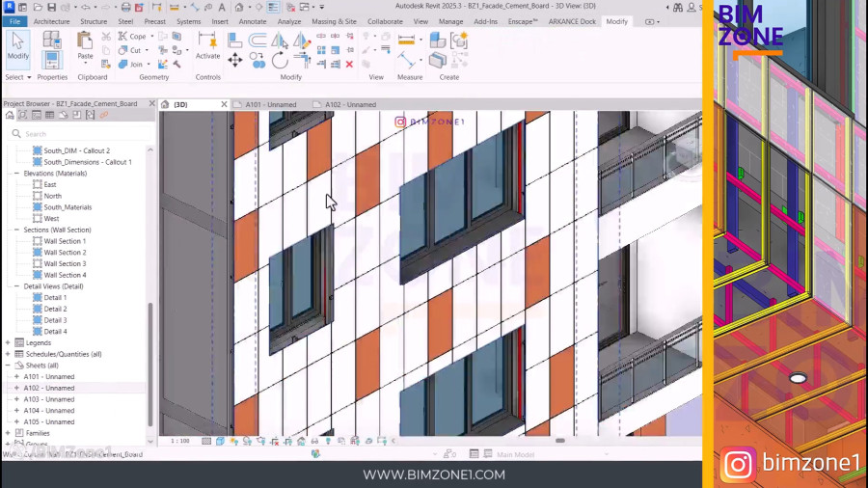Open the Type Properties icon
Image resolution: width=868 pixels, height=488 pixels.
point(51,40)
